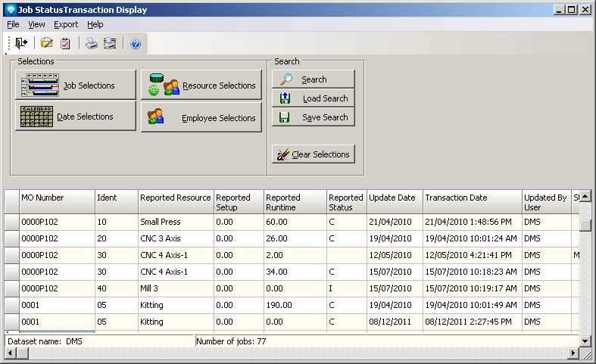596x364 pixels.
Task: Click the printer toolbar icon
Action: point(91,44)
